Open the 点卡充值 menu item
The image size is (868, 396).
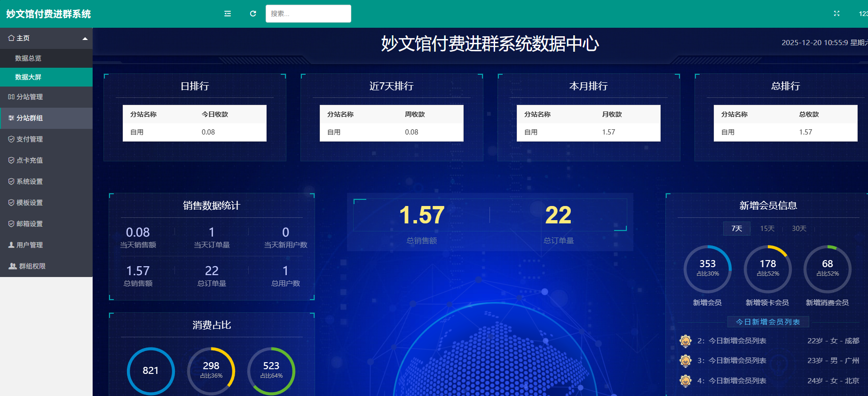click(x=30, y=160)
